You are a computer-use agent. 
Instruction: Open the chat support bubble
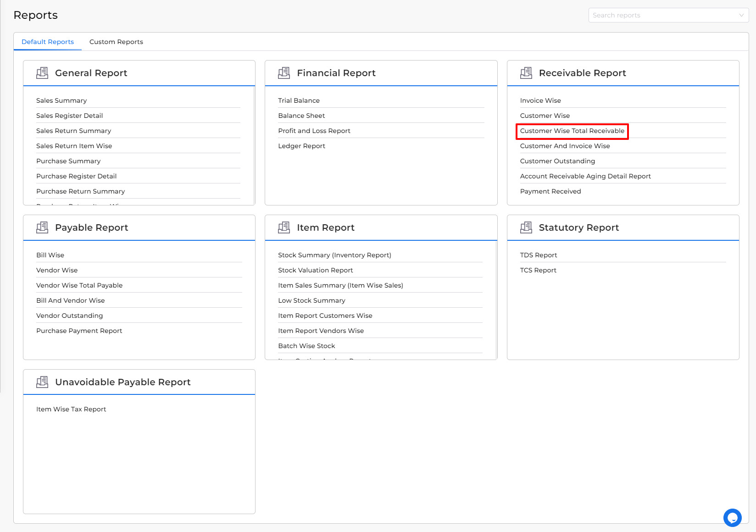733,517
